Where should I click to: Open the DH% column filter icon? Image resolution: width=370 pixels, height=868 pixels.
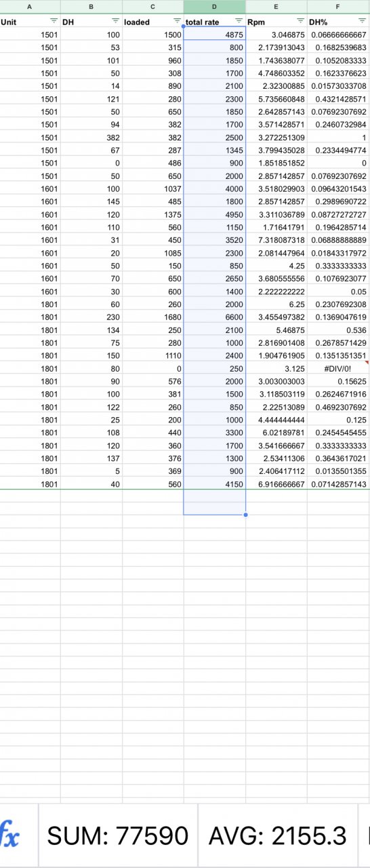pos(362,22)
